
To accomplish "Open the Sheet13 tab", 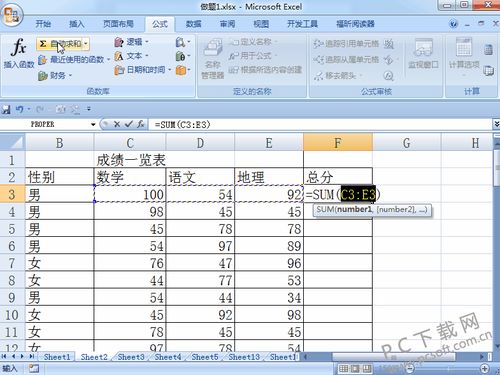I will [x=244, y=357].
